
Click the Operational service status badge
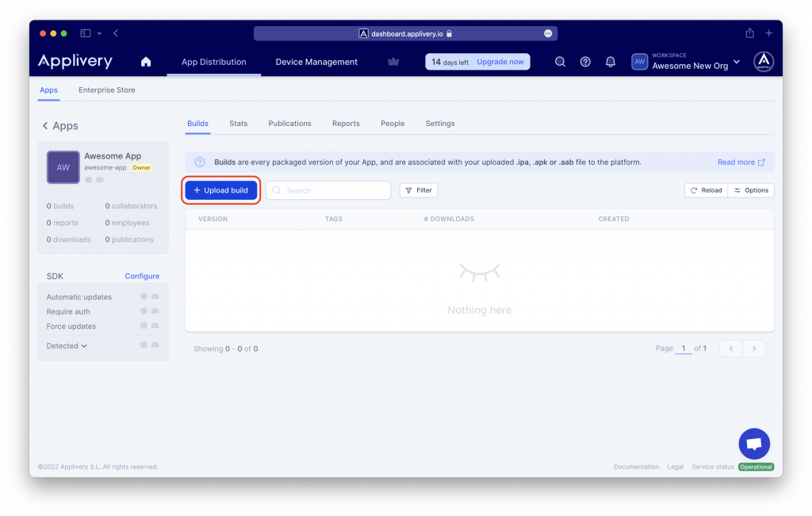click(x=756, y=467)
